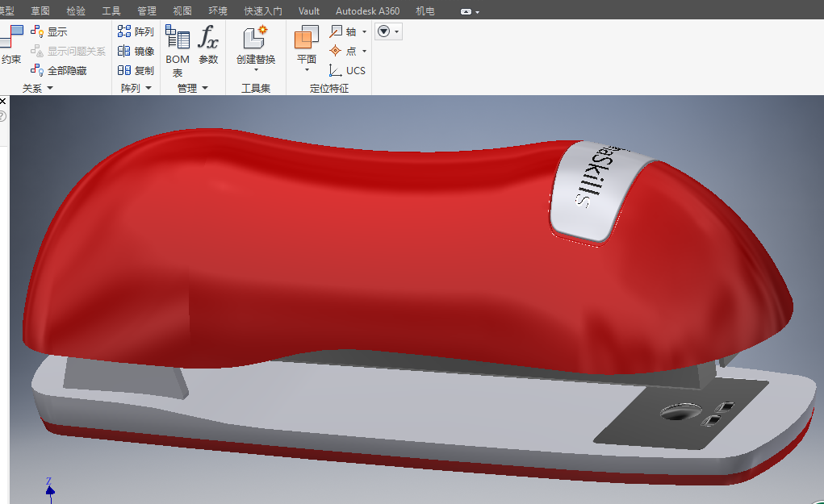Open the Autodesk A360 tab

(x=367, y=11)
